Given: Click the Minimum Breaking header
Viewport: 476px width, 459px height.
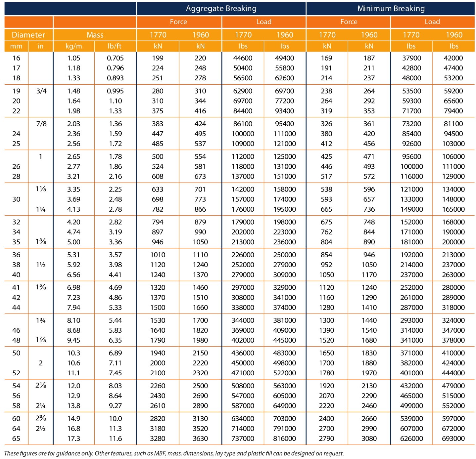Looking at the screenshot, I should [x=391, y=9].
